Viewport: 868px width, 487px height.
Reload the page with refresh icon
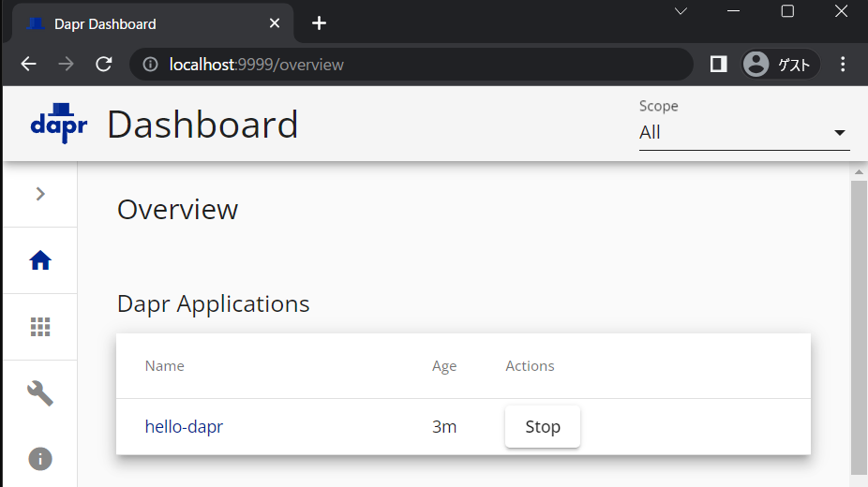point(104,64)
